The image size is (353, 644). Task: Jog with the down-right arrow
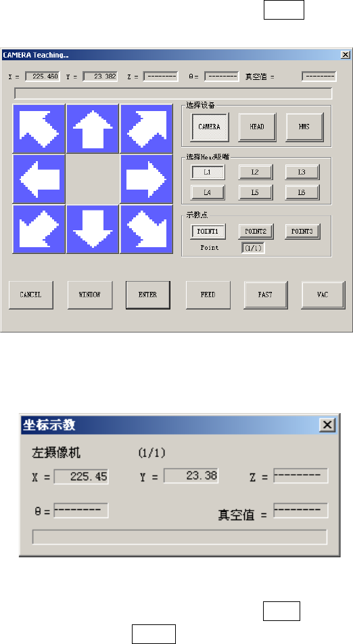coord(146,229)
